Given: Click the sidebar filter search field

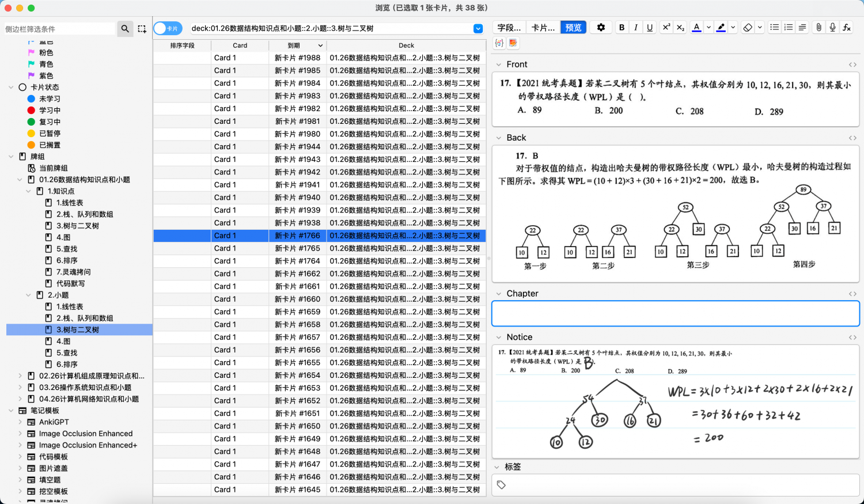Looking at the screenshot, I should [x=59, y=28].
